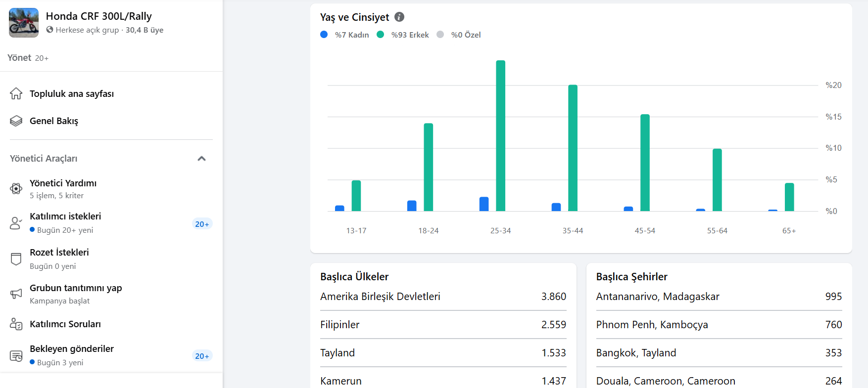Screen dimensions: 868x388
Task: Click the 'Amerika Birleşik Devletleri' row
Action: tap(443, 297)
